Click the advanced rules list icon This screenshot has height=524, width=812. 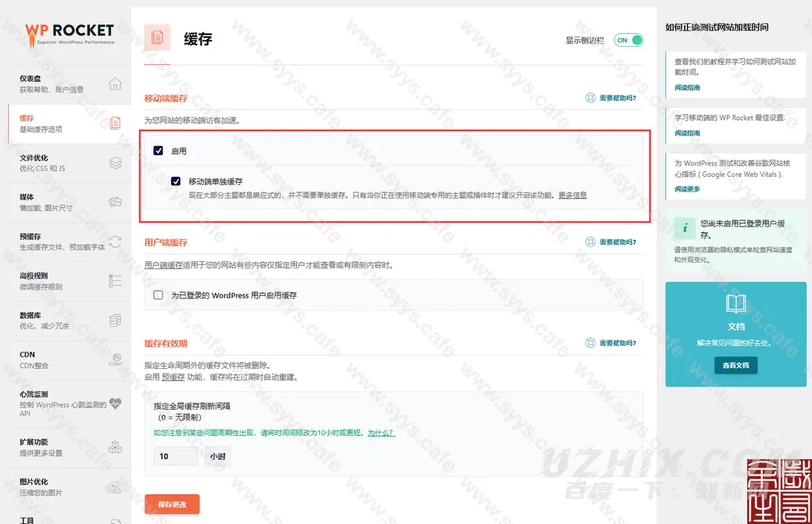tap(116, 281)
